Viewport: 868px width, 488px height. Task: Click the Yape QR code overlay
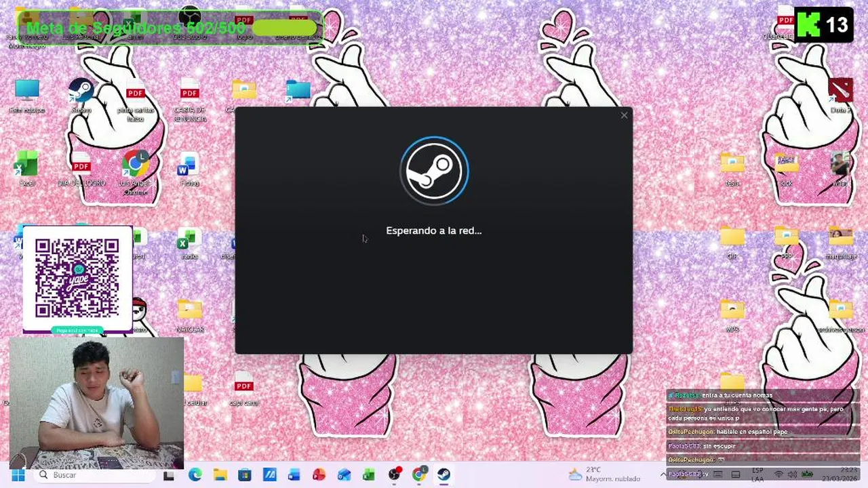click(x=77, y=279)
